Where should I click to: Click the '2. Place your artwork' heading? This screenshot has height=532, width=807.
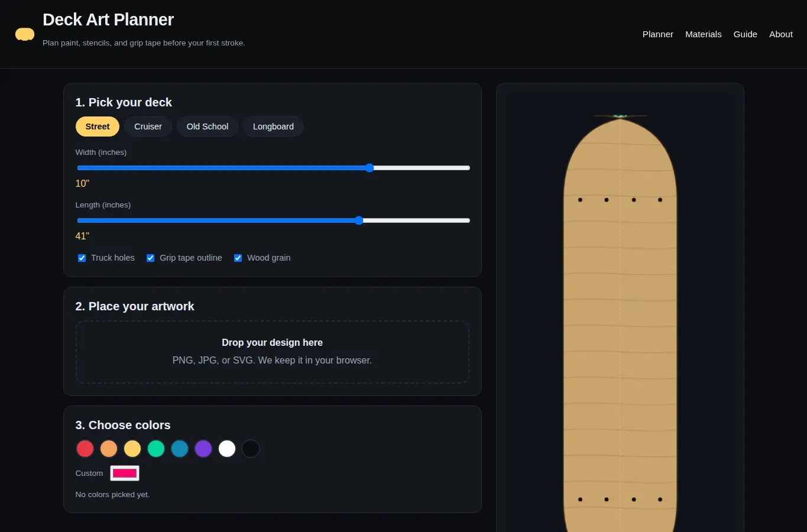pyautogui.click(x=135, y=306)
